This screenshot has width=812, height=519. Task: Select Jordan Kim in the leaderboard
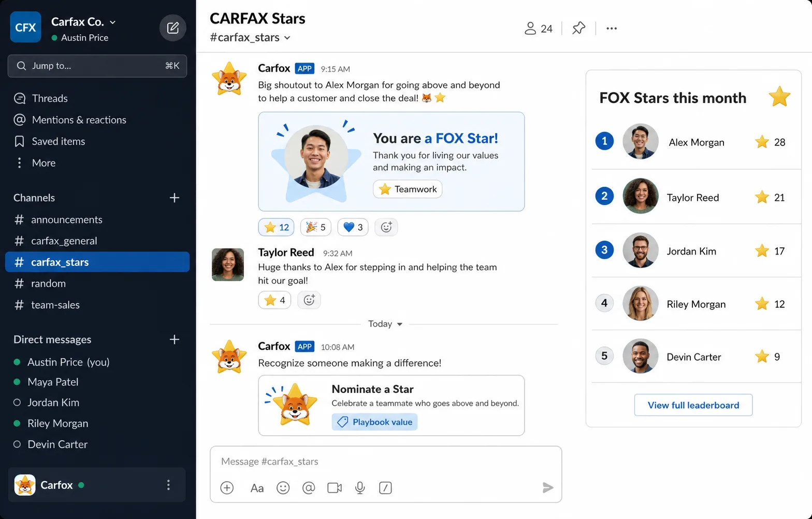point(696,251)
